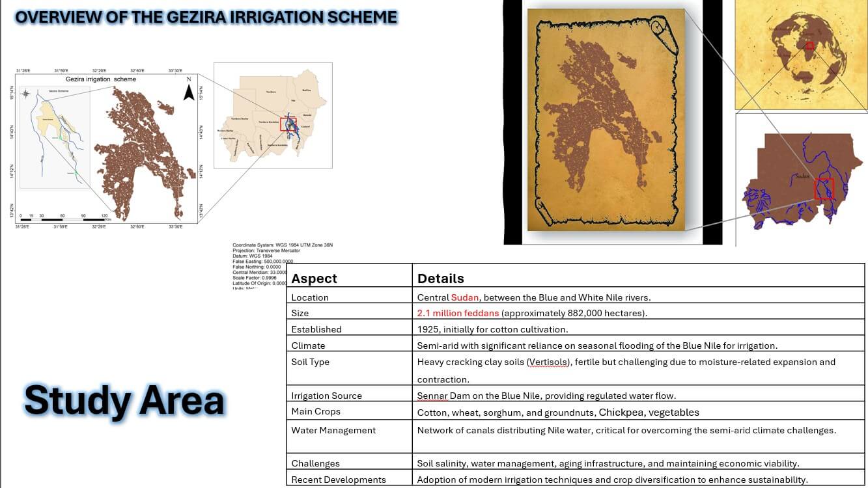868x488 pixels.
Task: Click the vintage globe image
Action: point(801,55)
